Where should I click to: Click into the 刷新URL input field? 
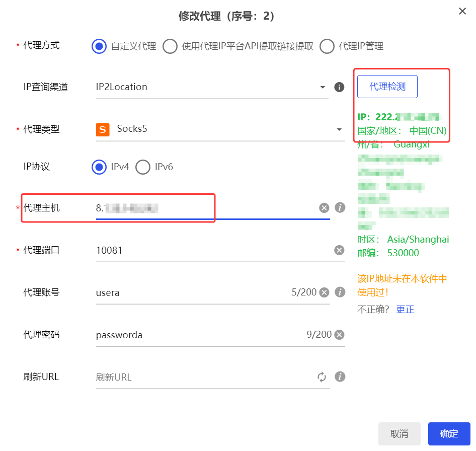point(201,377)
